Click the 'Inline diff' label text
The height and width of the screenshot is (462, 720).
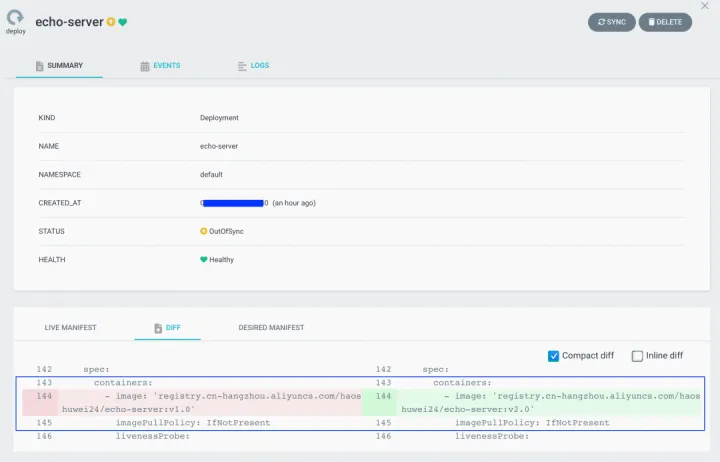pyautogui.click(x=664, y=356)
